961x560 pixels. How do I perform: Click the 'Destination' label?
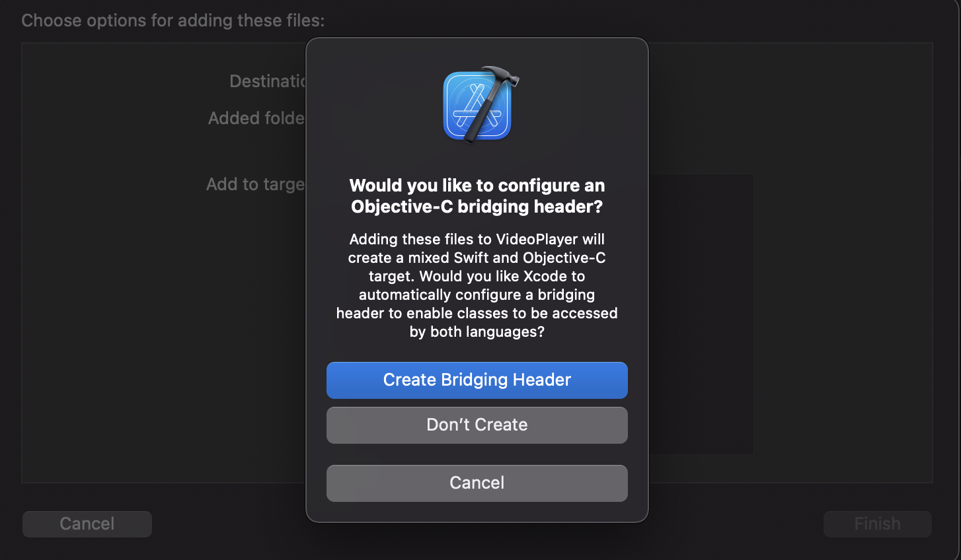pos(267,81)
